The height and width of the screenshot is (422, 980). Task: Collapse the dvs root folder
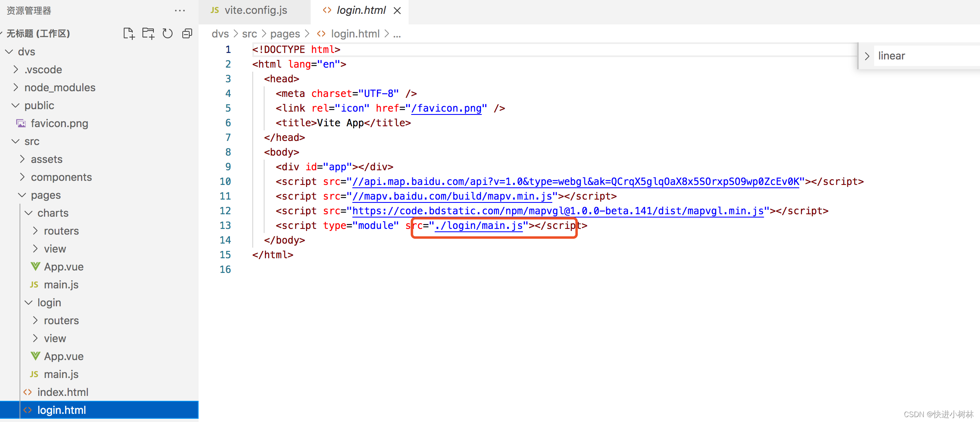click(9, 52)
